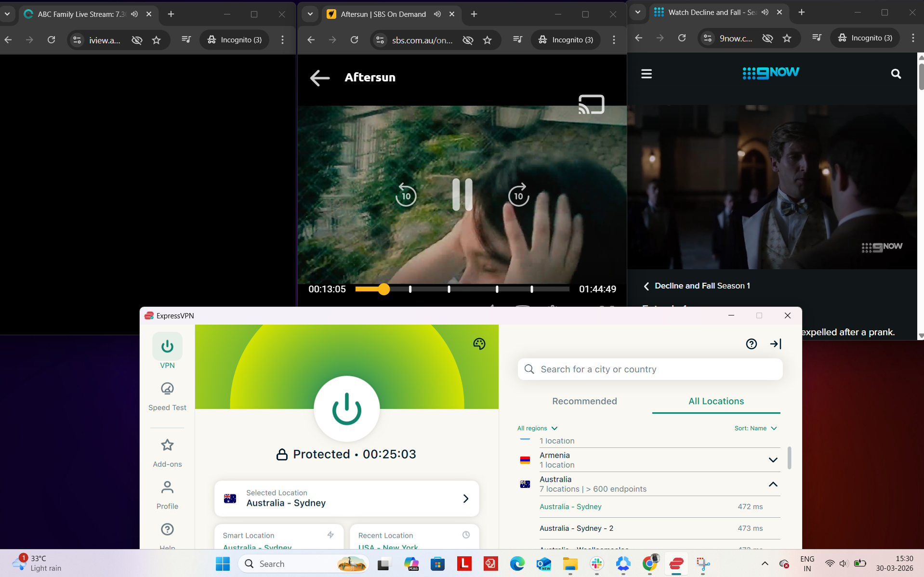Open the Selected Location Australia - Sydney panel
Screen dimensions: 924x577
[346, 498]
